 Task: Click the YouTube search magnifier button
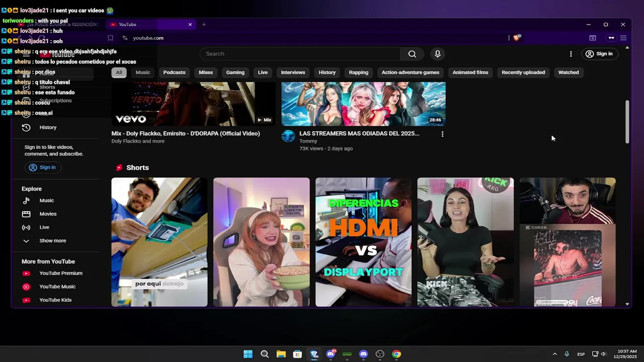tap(412, 54)
